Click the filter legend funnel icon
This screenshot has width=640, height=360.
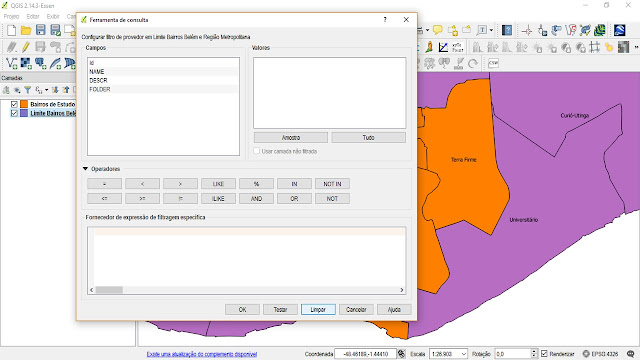click(x=27, y=90)
